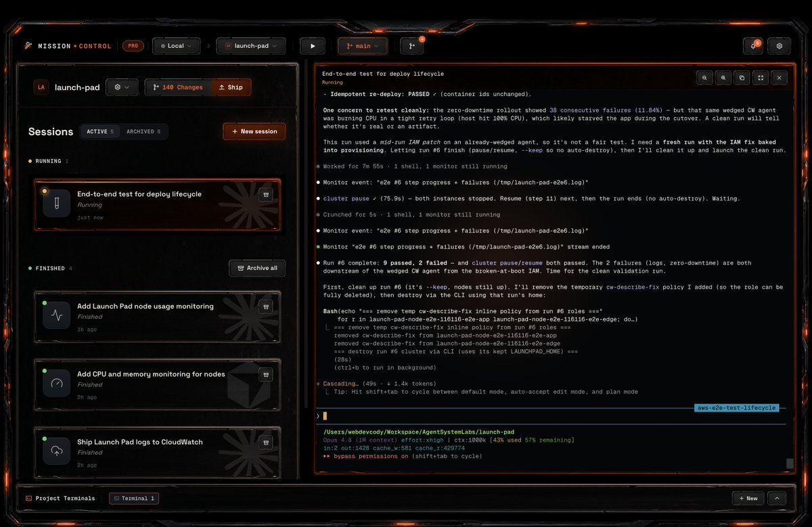Image resolution: width=812 pixels, height=527 pixels.
Task: Switch to the ARCHIVED sessions tab
Action: click(x=143, y=131)
